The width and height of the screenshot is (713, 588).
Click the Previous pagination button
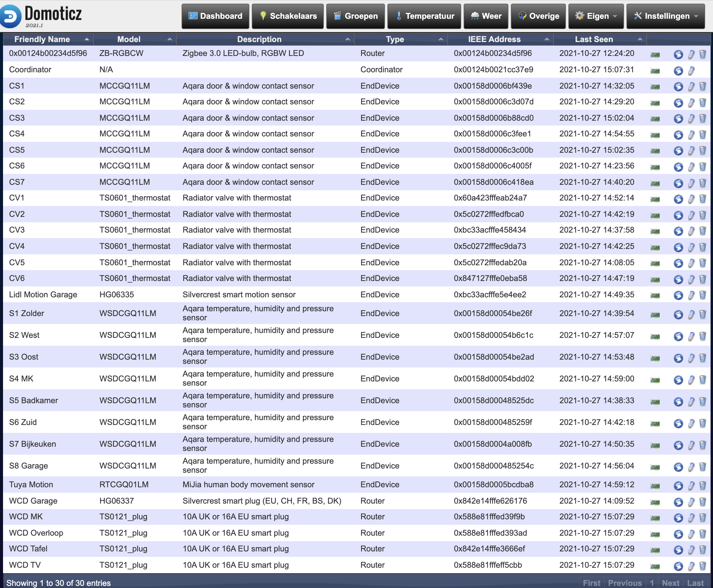[625, 583]
